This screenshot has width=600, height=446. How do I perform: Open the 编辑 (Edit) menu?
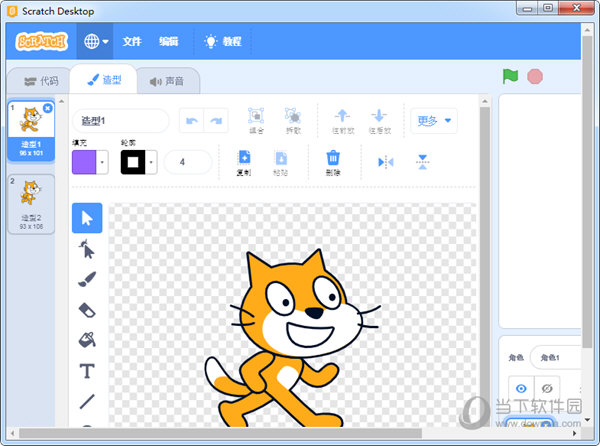pyautogui.click(x=169, y=41)
